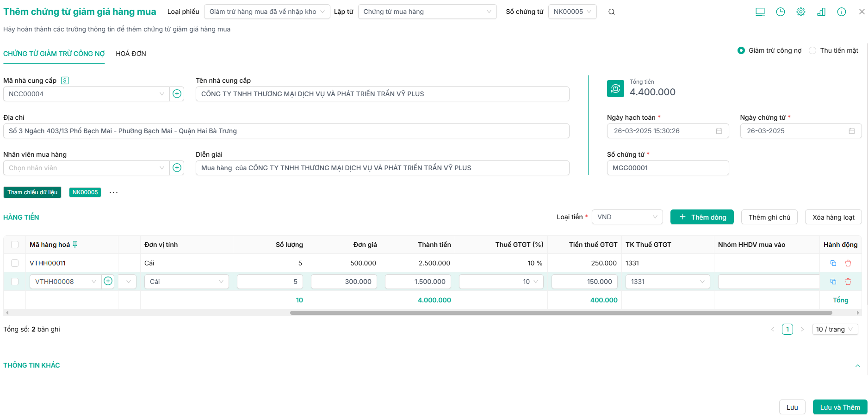Expand the Loại tiền VND dropdown
This screenshot has height=418, width=868.
coord(627,217)
